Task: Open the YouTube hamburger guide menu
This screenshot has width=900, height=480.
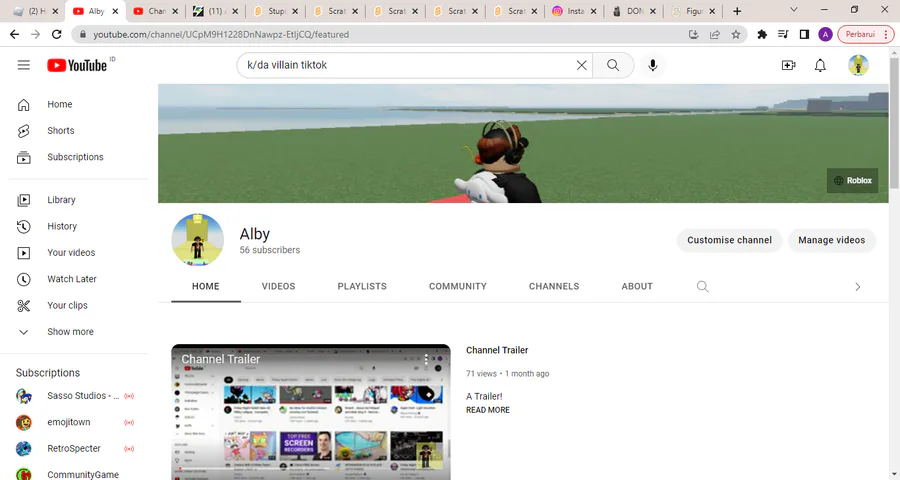Action: pyautogui.click(x=24, y=65)
